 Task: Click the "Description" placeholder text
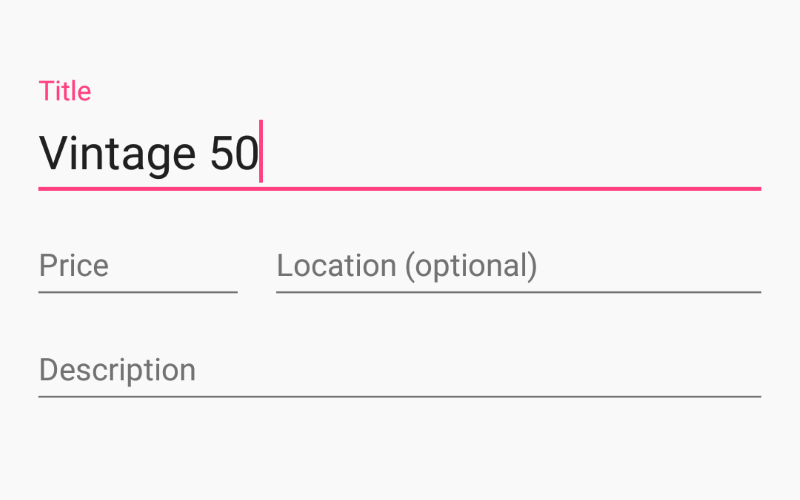point(117,370)
